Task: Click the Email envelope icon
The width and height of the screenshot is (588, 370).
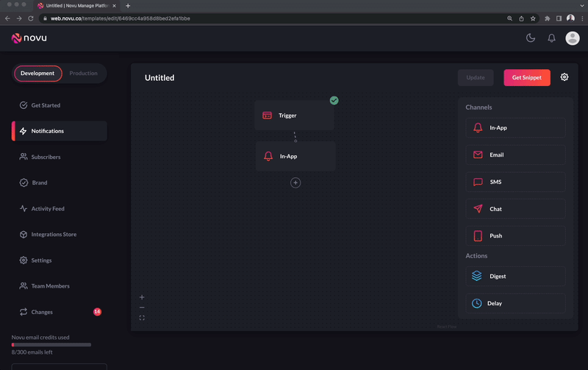Action: (x=478, y=154)
